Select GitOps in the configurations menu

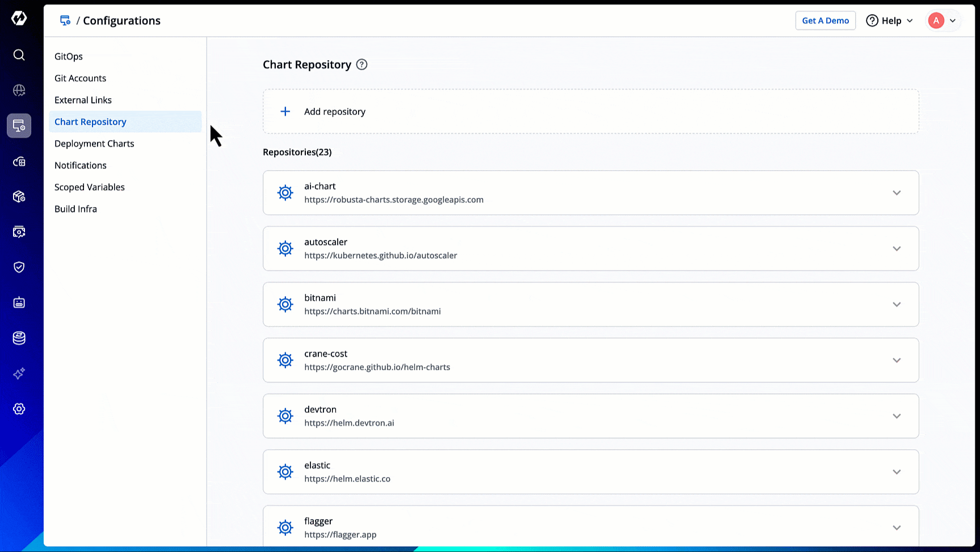point(69,56)
